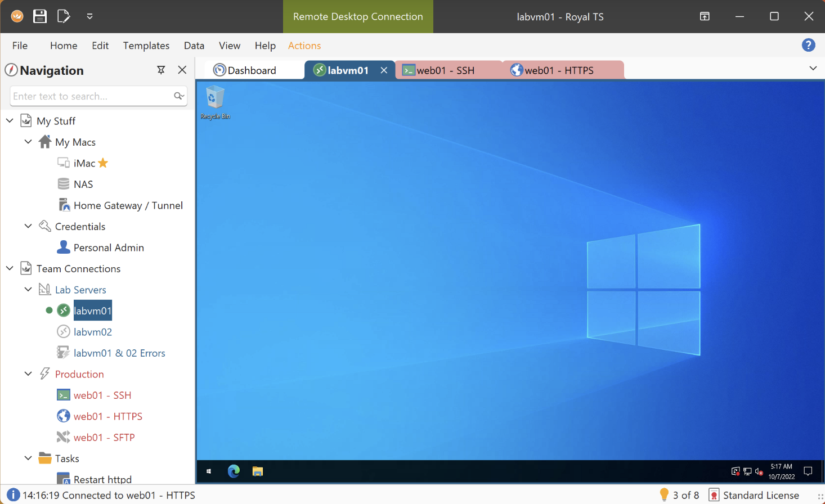Image resolution: width=825 pixels, height=504 pixels.
Task: Open the Templates menu
Action: pyautogui.click(x=146, y=46)
